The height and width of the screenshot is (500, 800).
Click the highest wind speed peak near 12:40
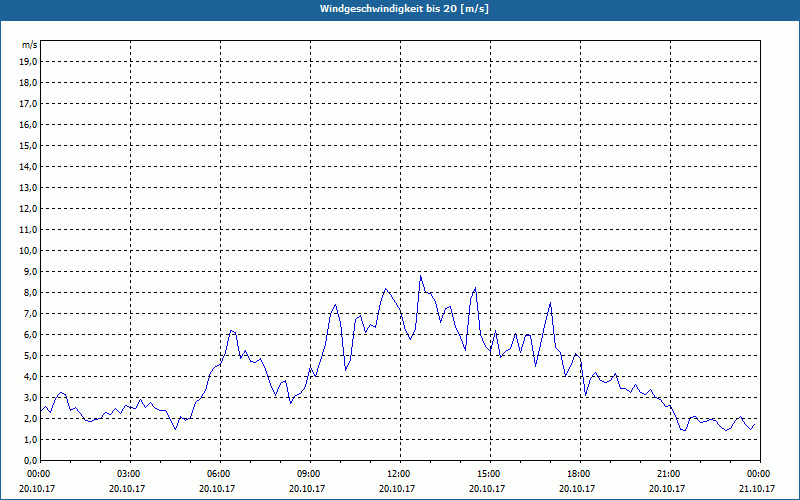point(420,276)
